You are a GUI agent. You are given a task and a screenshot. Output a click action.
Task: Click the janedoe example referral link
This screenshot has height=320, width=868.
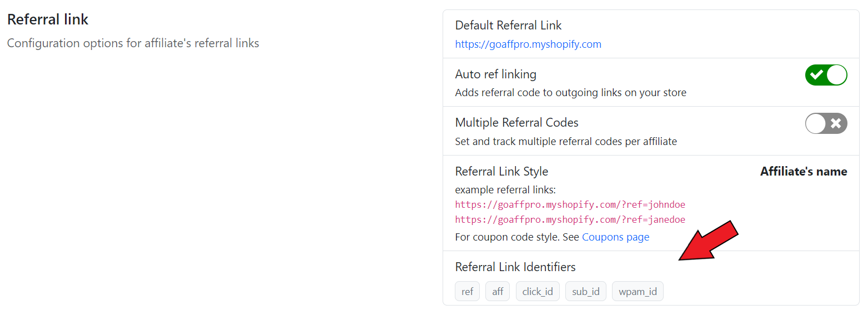pos(570,219)
